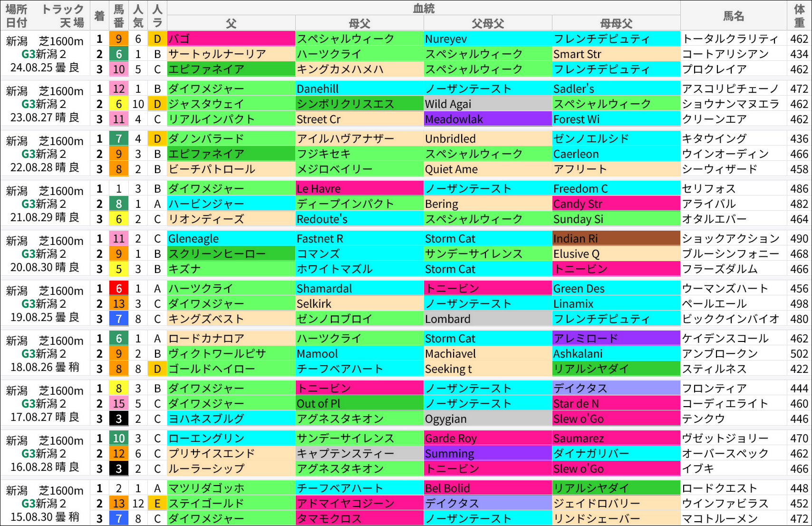
Task: Click the orange E rank cell
Action: (157, 504)
